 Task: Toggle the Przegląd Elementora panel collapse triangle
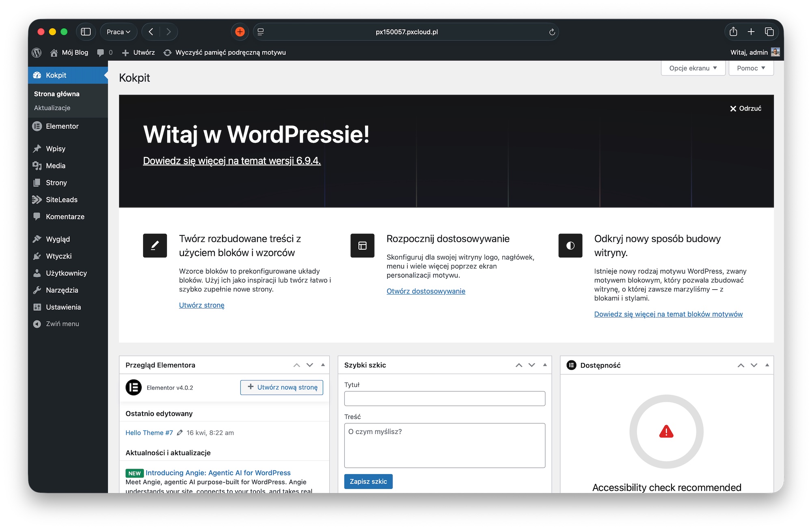click(323, 365)
